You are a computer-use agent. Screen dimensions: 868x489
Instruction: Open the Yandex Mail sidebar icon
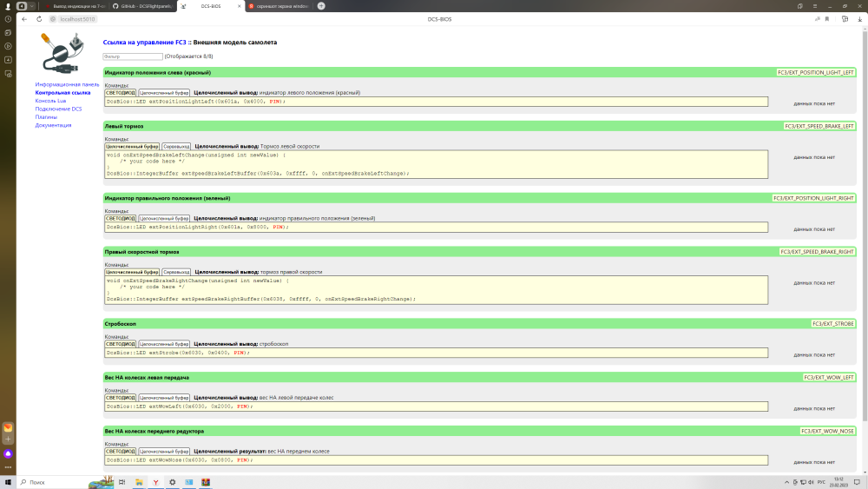click(x=8, y=427)
